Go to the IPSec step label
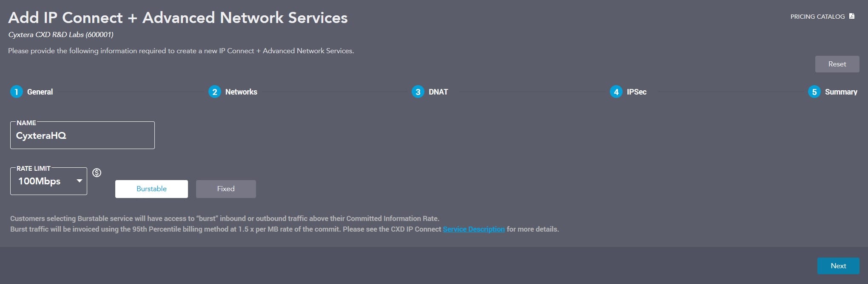The height and width of the screenshot is (284, 868). tap(636, 92)
